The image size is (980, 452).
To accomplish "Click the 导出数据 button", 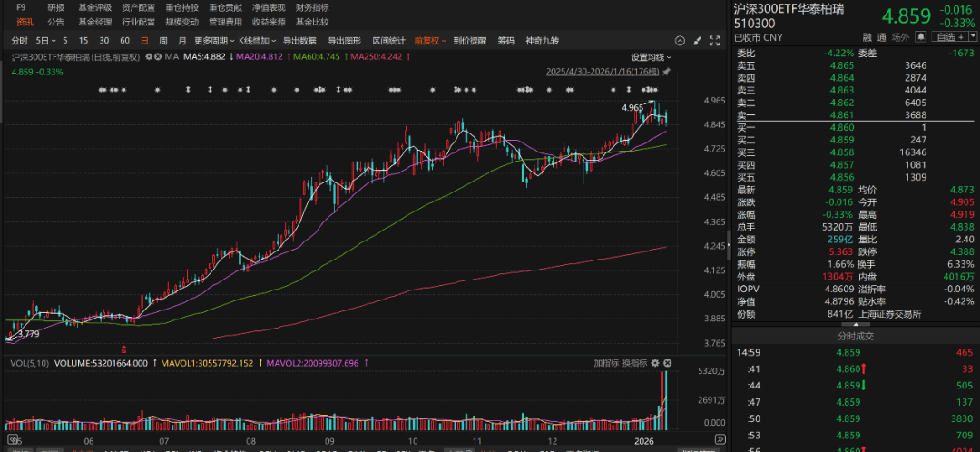I will (299, 41).
